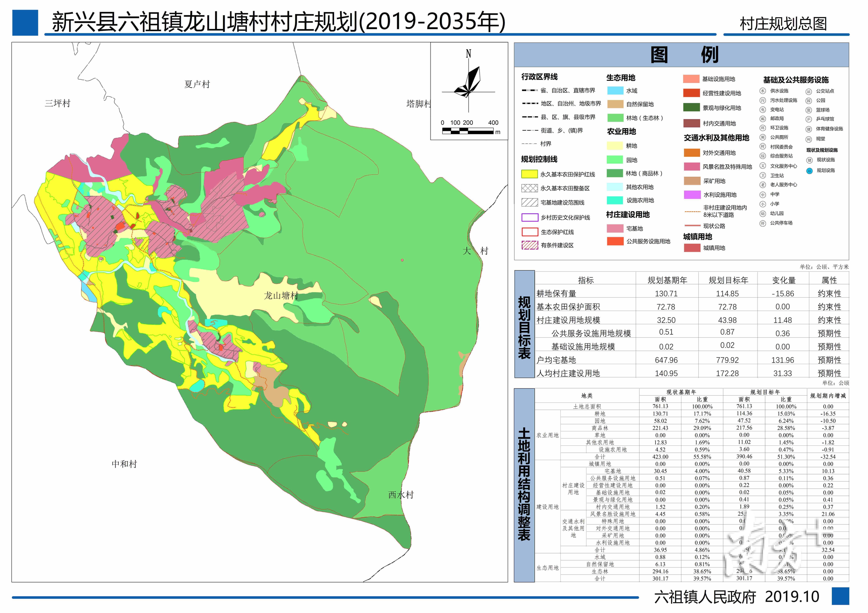Viewport: 868px width, 613px height.
Task: Select the 园地 light green swatch
Action: (x=615, y=160)
